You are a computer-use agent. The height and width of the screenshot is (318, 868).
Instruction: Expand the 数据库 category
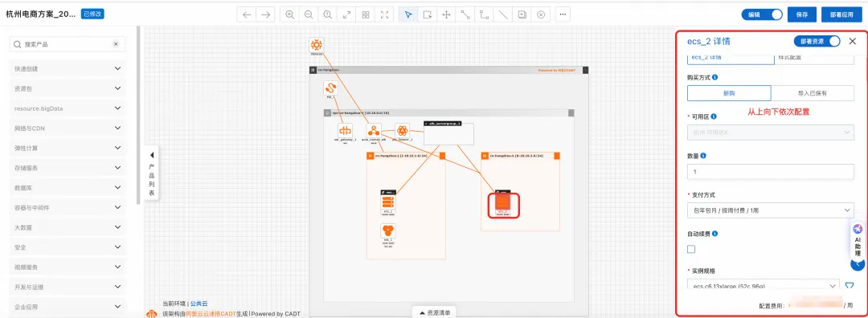(68, 188)
